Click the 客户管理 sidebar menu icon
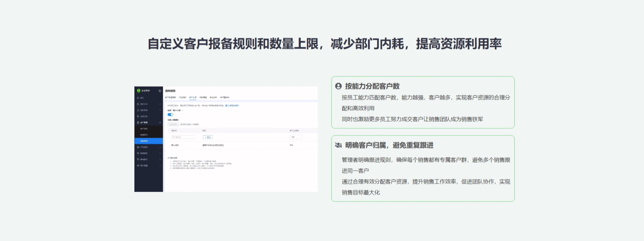The height and width of the screenshot is (241, 644). tap(138, 123)
